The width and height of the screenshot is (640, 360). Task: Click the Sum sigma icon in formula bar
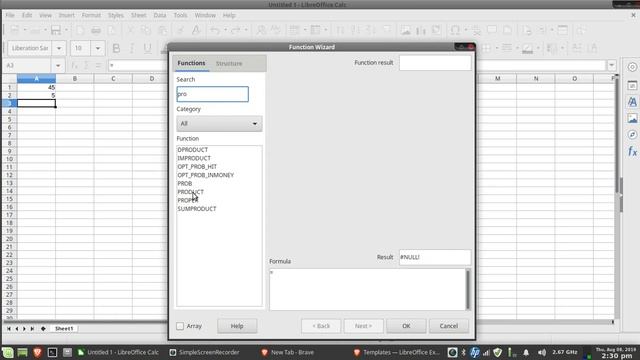coord(86,66)
